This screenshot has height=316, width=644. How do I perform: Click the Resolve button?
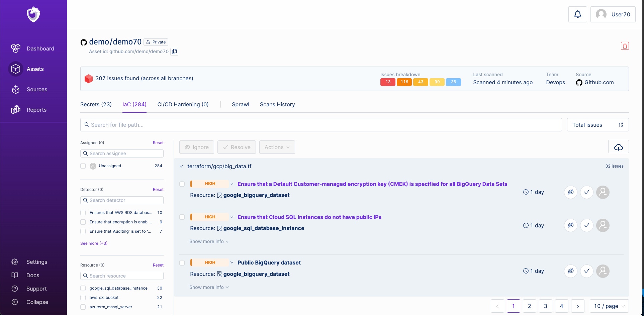(x=237, y=147)
